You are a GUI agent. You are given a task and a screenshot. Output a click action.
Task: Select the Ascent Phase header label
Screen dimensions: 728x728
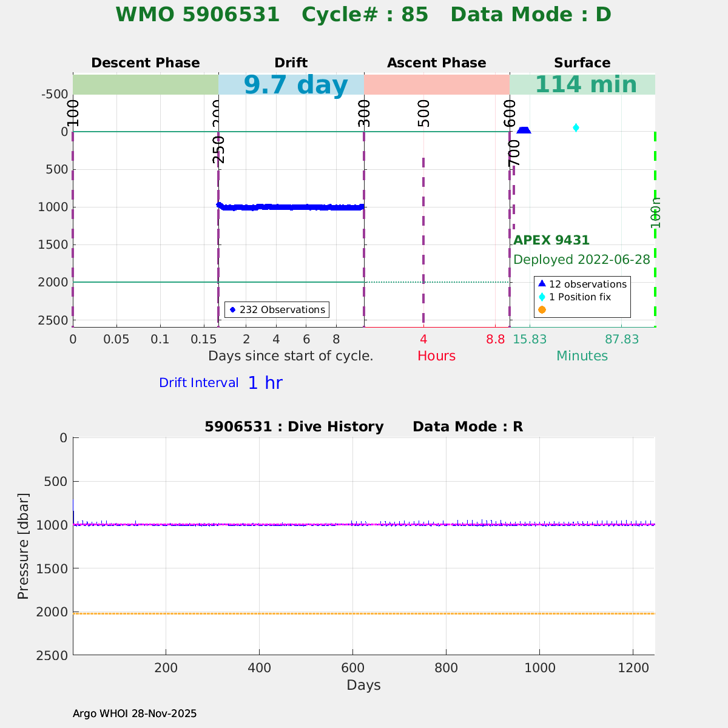pyautogui.click(x=437, y=63)
